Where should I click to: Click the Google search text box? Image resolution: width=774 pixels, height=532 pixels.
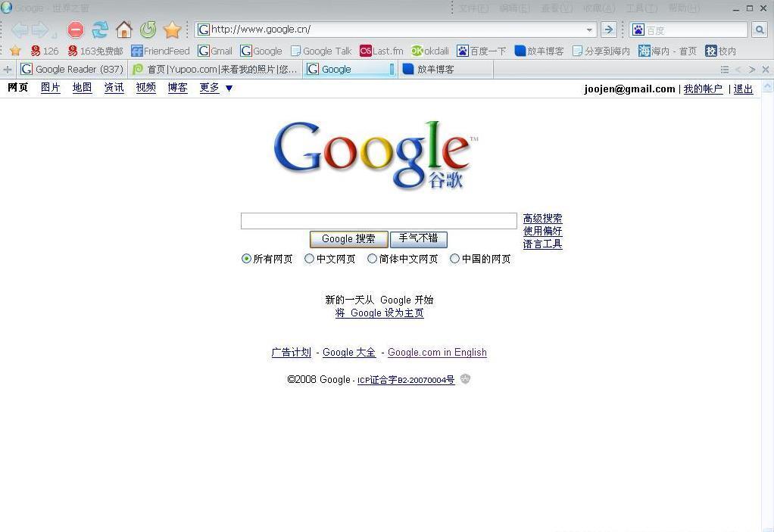[379, 221]
